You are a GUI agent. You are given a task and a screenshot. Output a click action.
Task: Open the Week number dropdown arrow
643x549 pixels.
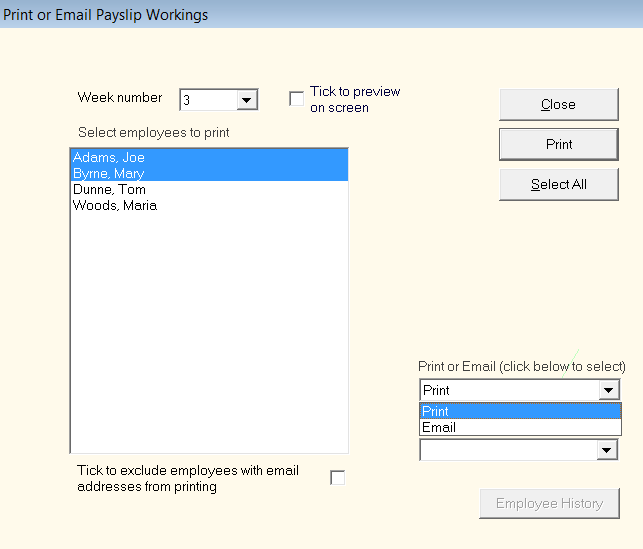246,100
